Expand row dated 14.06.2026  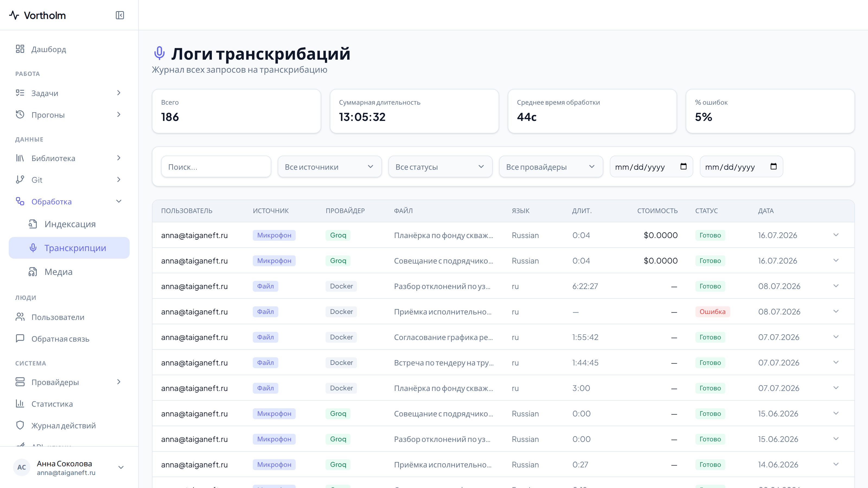[836, 464]
